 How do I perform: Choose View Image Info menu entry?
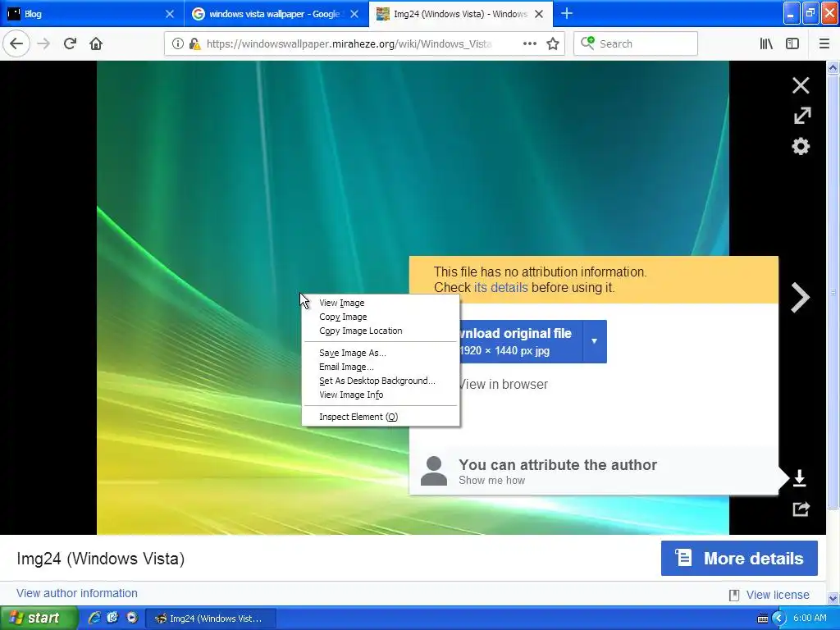point(381,395)
